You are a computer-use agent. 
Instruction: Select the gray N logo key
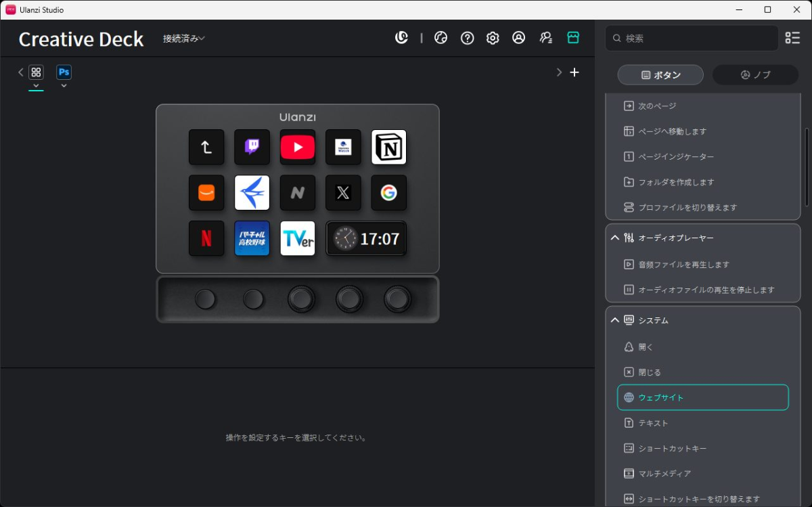tap(298, 193)
